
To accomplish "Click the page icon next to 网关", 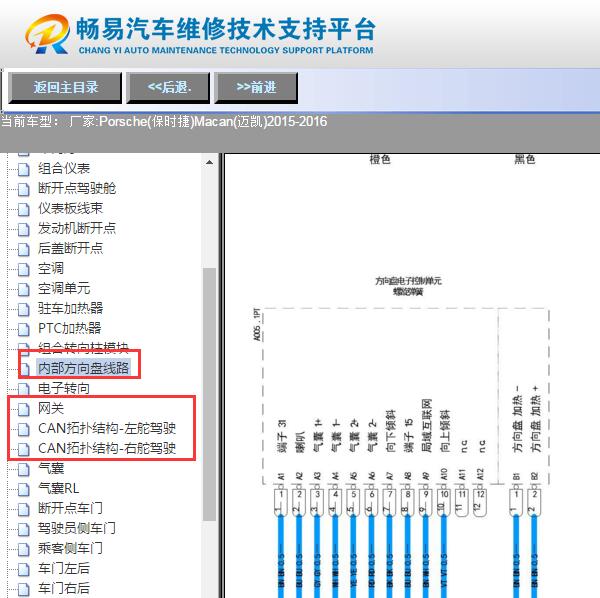I will (x=24, y=409).
